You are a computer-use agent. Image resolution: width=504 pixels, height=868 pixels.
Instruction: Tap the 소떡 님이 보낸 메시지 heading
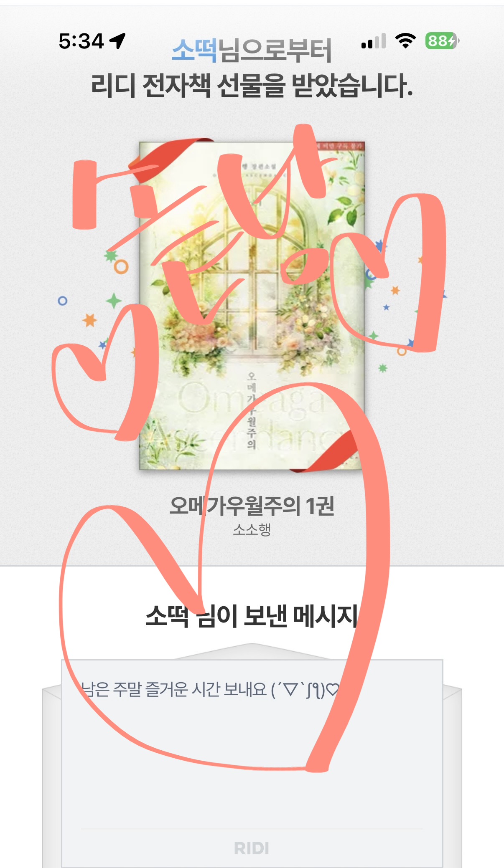[x=252, y=616]
